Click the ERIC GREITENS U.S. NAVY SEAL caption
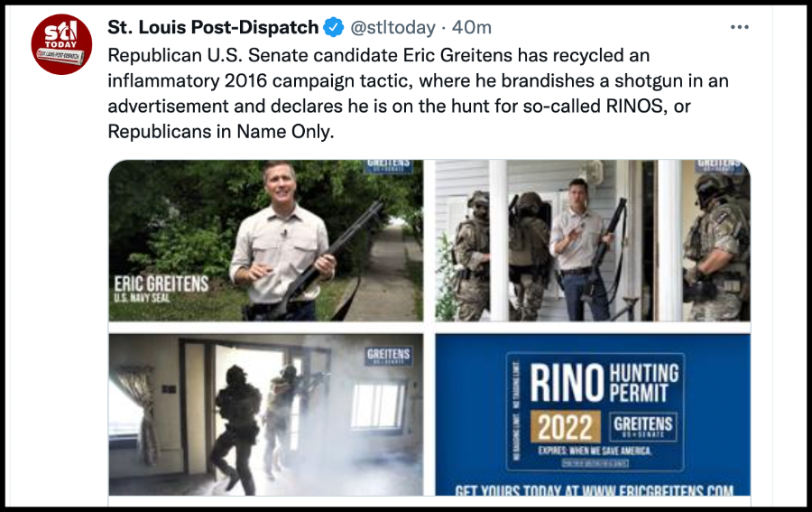Image resolution: width=812 pixels, height=512 pixels. pyautogui.click(x=161, y=289)
